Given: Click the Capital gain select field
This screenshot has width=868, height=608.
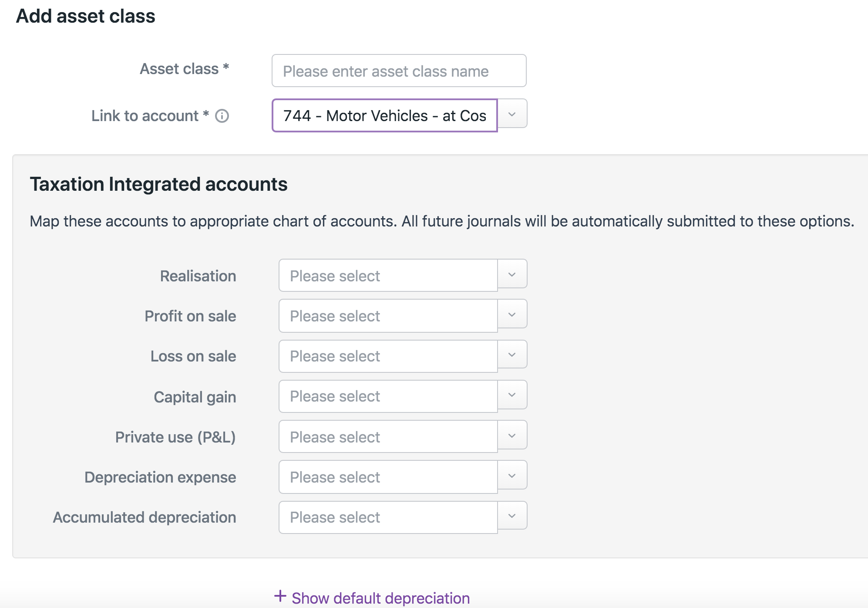Looking at the screenshot, I should pyautogui.click(x=388, y=396).
